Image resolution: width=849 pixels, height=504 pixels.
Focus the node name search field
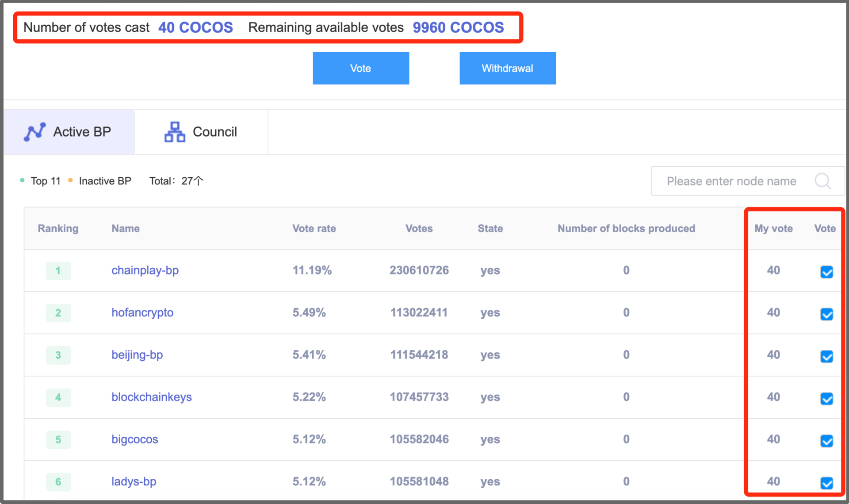pyautogui.click(x=731, y=181)
